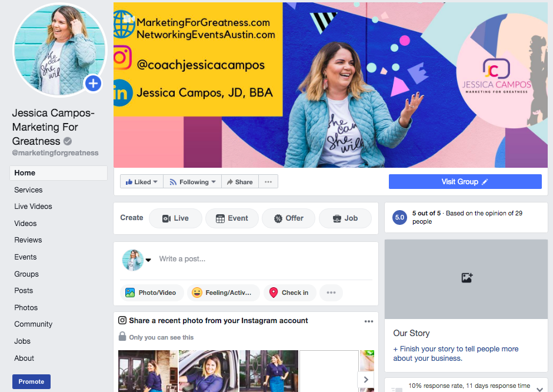Click the globe icon in the cover photo

(x=124, y=24)
